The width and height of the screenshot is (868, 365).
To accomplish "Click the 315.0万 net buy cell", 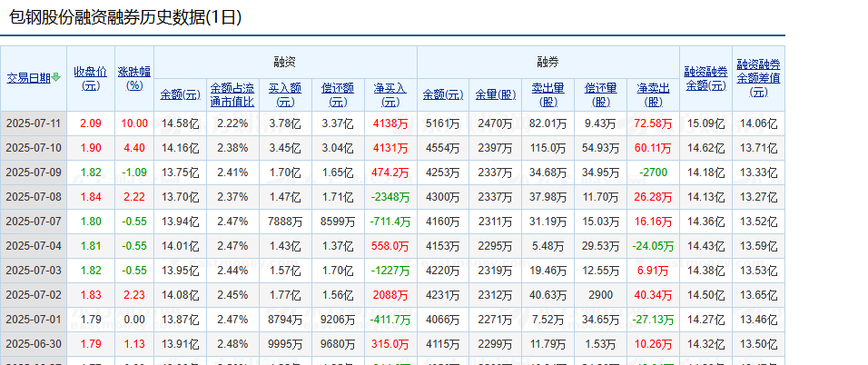I will tap(390, 344).
